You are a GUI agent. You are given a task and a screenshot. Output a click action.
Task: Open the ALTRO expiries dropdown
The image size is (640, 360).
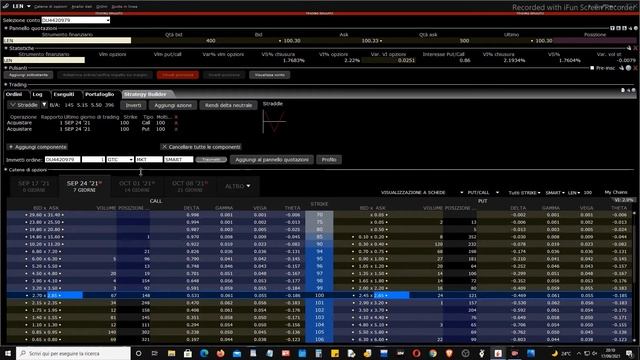pyautogui.click(x=238, y=186)
